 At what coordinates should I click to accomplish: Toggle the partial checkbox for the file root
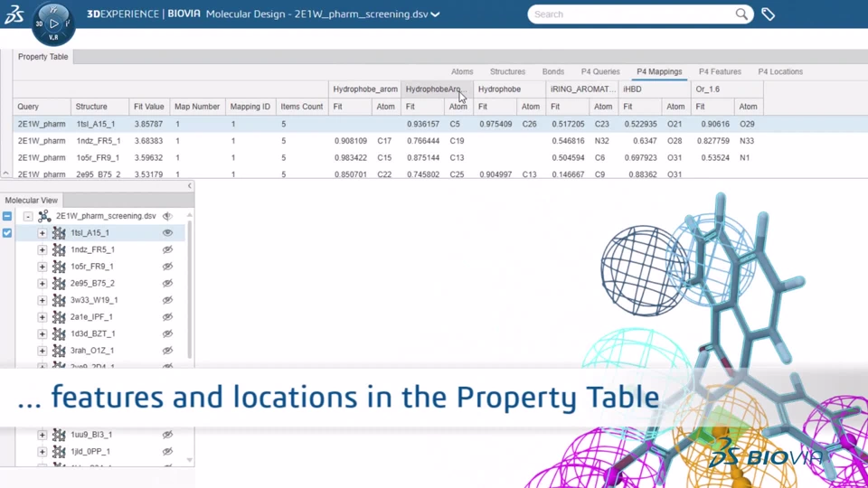pos(6,216)
